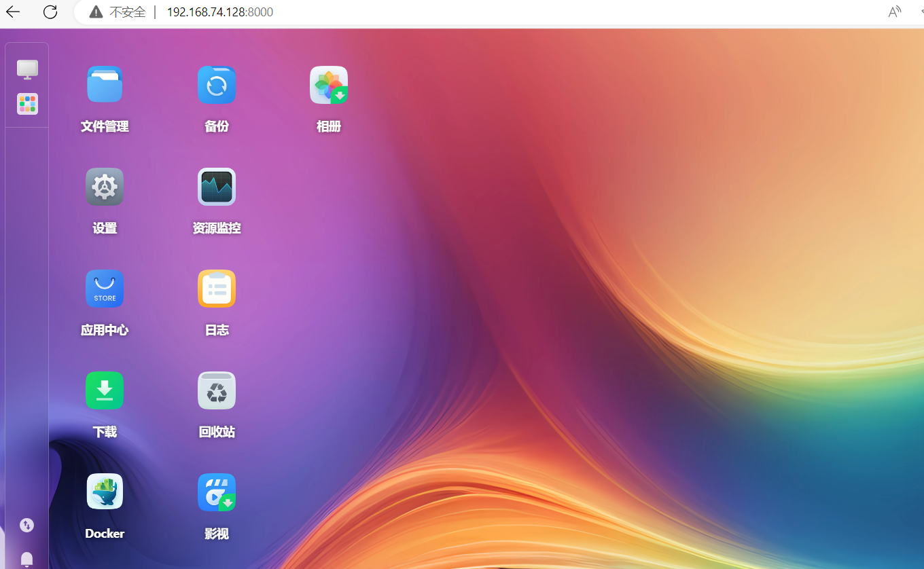Open the 文件管理 file manager app
Viewport: 924px width, 569px height.
pyautogui.click(x=105, y=85)
